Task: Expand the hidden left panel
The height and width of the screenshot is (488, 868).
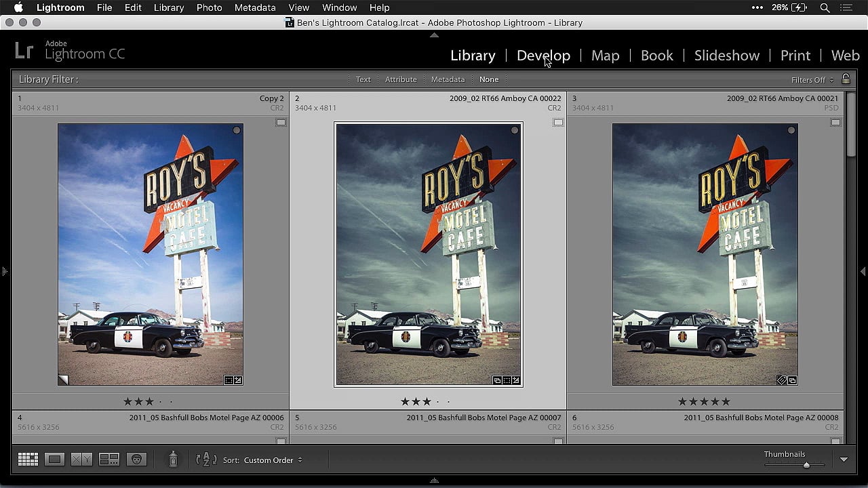Action: [4, 271]
